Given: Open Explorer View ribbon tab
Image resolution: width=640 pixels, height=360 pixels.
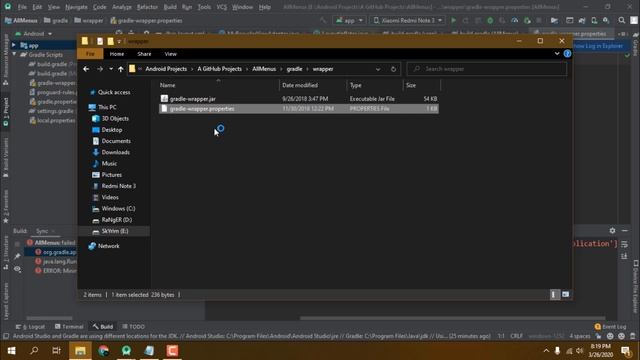Looking at the screenshot, I should click(171, 54).
